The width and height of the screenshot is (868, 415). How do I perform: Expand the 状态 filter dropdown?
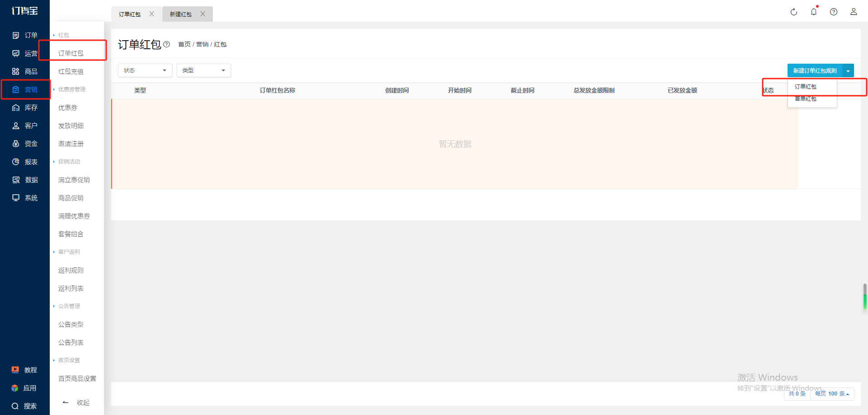click(x=145, y=70)
